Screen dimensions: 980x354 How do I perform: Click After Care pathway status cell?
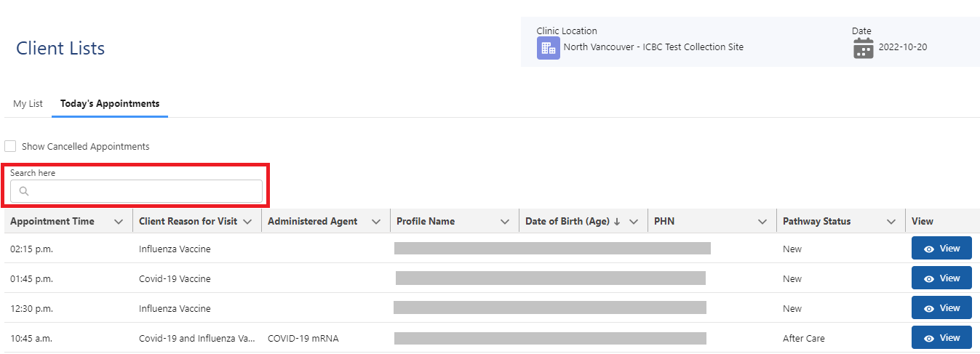(804, 339)
